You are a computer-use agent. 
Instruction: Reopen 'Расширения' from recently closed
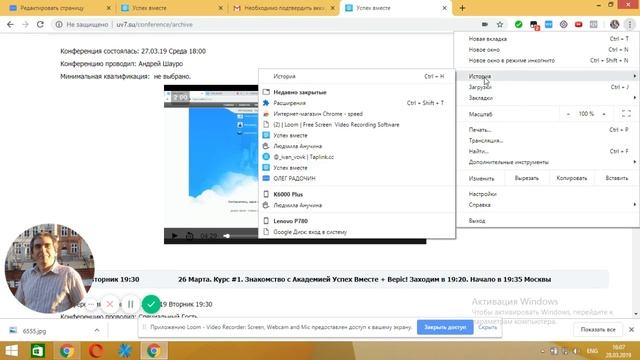(357, 103)
